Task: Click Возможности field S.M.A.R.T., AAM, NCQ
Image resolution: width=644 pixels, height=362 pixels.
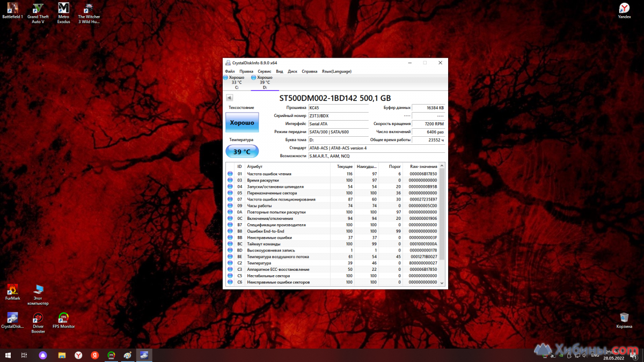Action: coord(376,156)
